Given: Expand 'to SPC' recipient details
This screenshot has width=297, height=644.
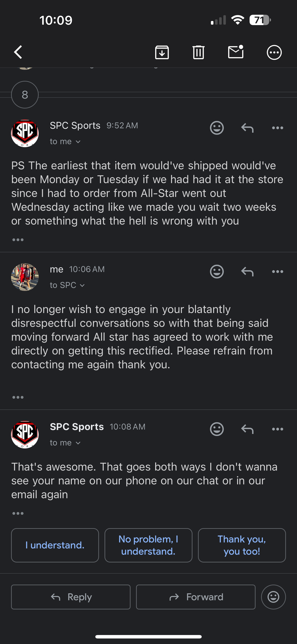Looking at the screenshot, I should coord(67,285).
